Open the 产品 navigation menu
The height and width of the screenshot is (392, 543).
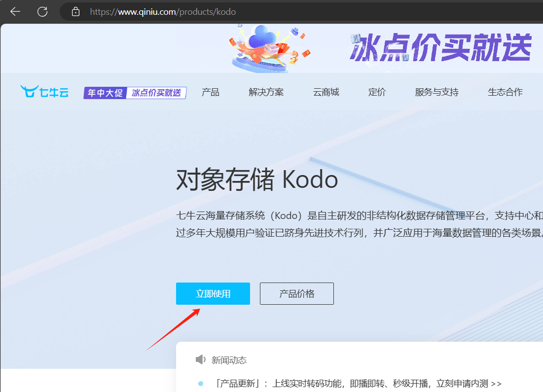(x=211, y=92)
